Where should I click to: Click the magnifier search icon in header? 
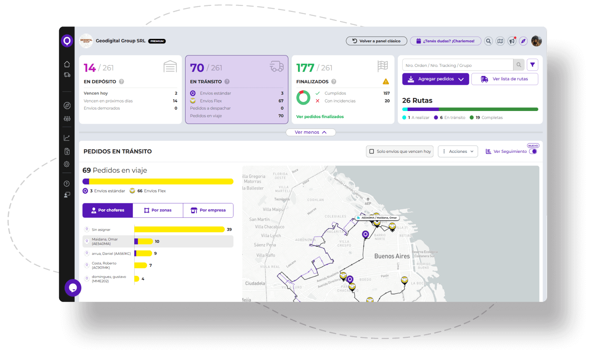click(488, 41)
